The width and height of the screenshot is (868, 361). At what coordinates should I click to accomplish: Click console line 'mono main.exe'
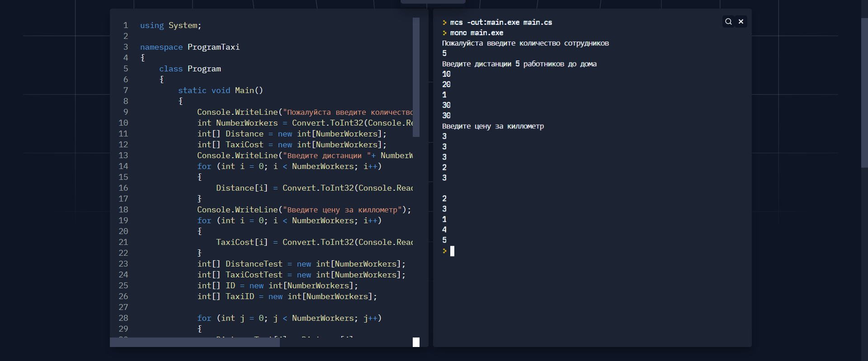(x=476, y=33)
